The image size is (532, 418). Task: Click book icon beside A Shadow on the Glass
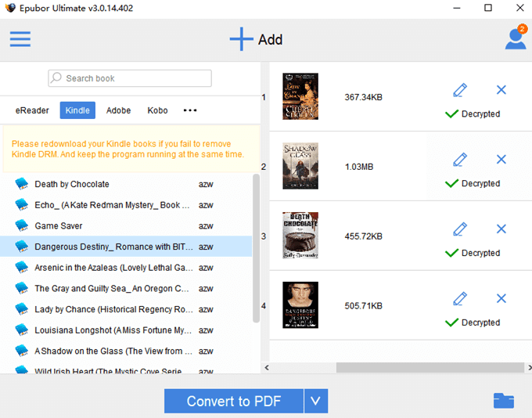coord(22,351)
